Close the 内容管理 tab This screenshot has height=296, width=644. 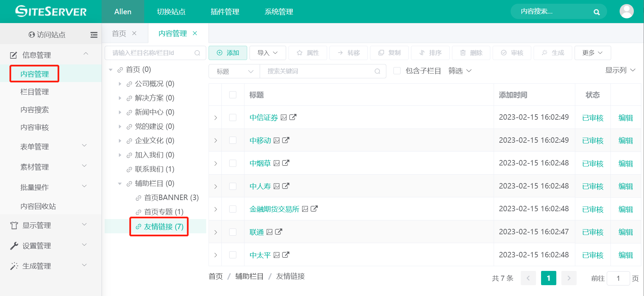click(x=195, y=33)
